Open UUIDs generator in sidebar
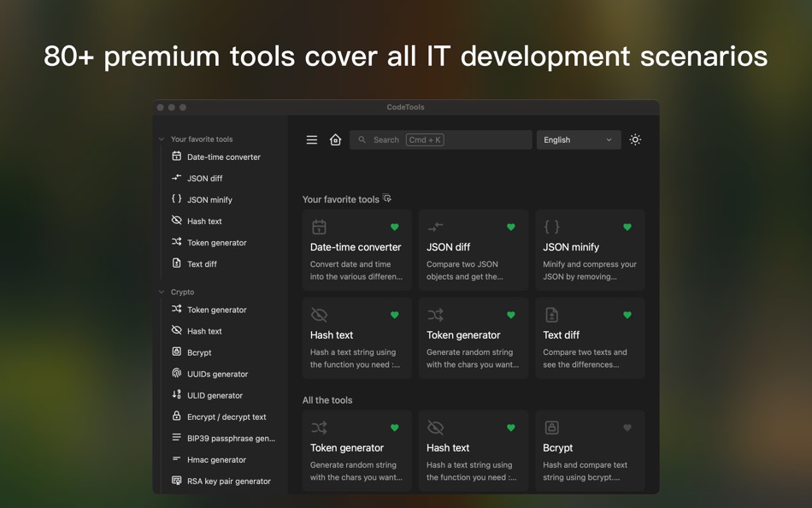812x508 pixels. pyautogui.click(x=217, y=375)
